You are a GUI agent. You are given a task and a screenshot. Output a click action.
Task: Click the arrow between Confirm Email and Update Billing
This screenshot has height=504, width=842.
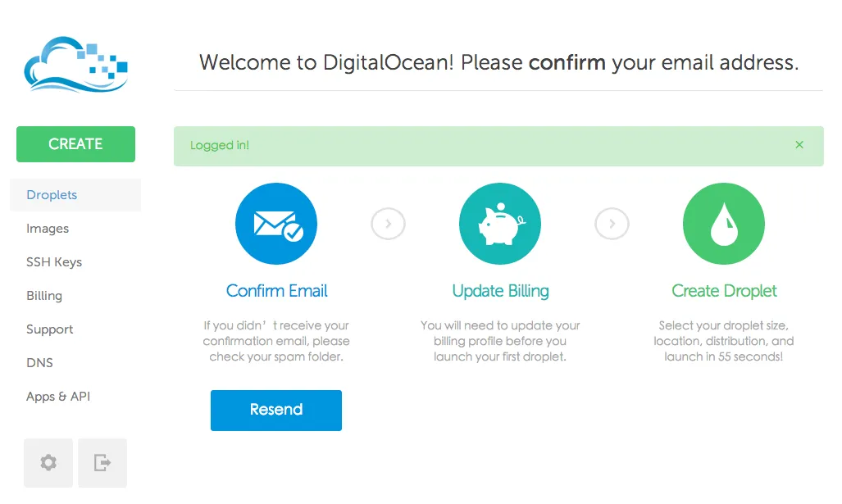[388, 223]
